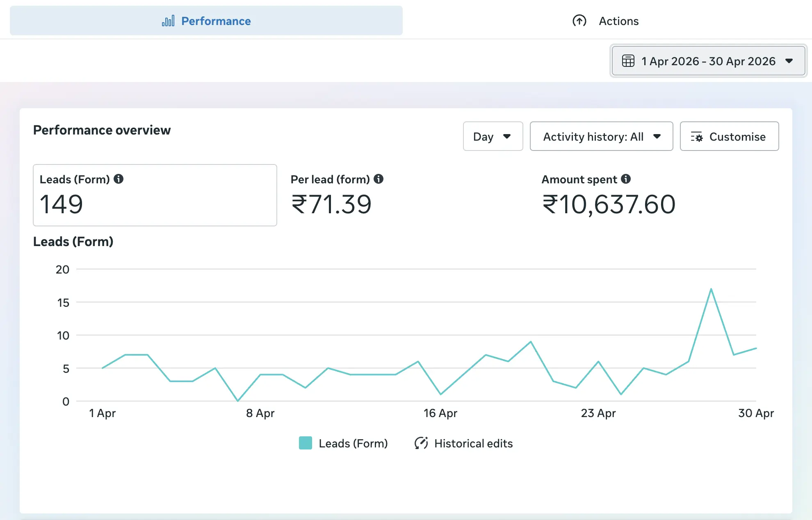Select the Leads (Form) metric card

(x=155, y=195)
